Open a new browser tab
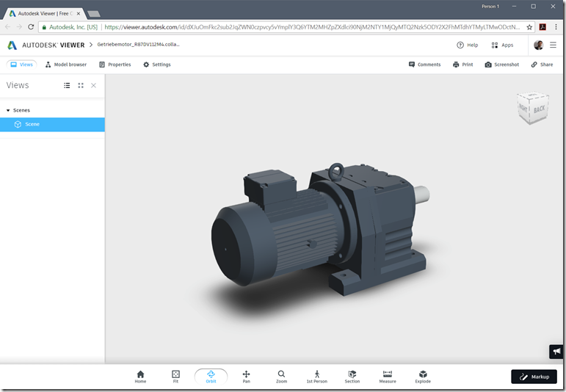The width and height of the screenshot is (566, 392). (94, 14)
